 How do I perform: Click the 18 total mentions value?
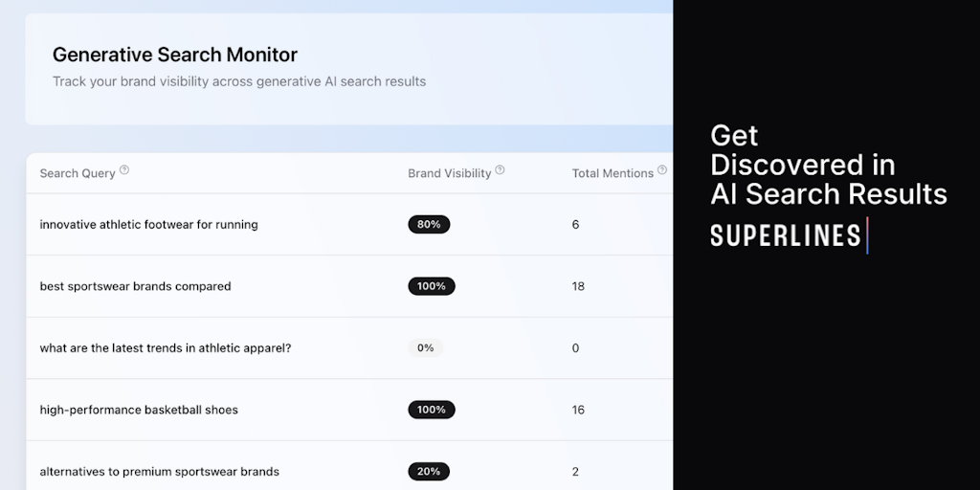click(x=578, y=286)
